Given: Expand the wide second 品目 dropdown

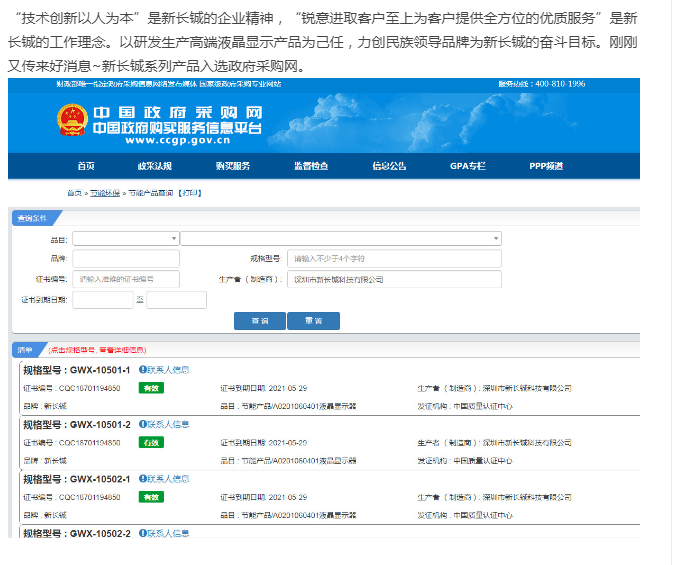Looking at the screenshot, I should pyautogui.click(x=341, y=238).
